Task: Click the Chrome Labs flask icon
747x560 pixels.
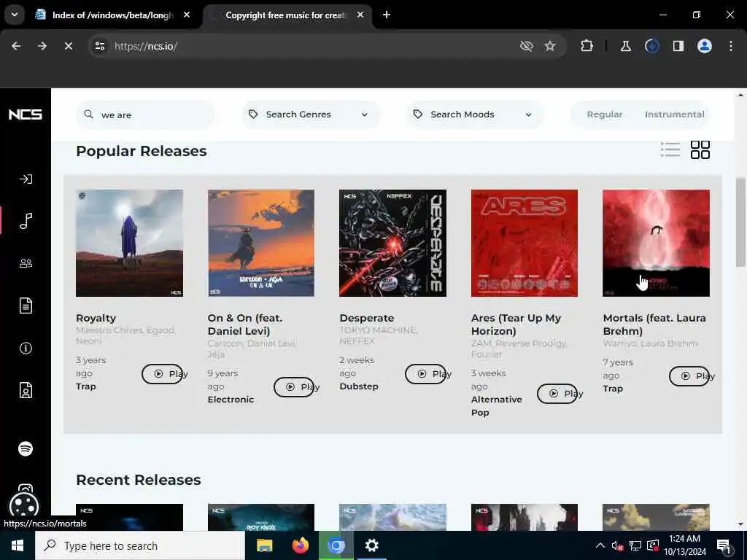Action: 625,46
